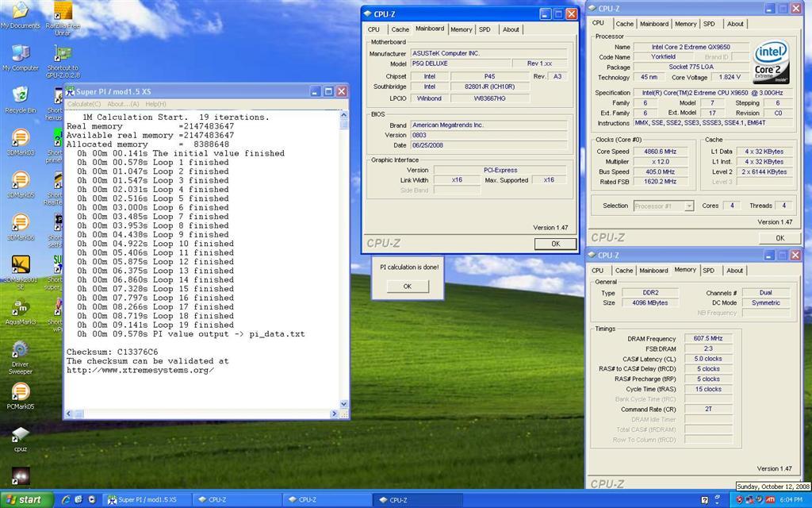Click the Checksum: C13376C6 line
The height and width of the screenshot is (508, 812).
tap(113, 352)
